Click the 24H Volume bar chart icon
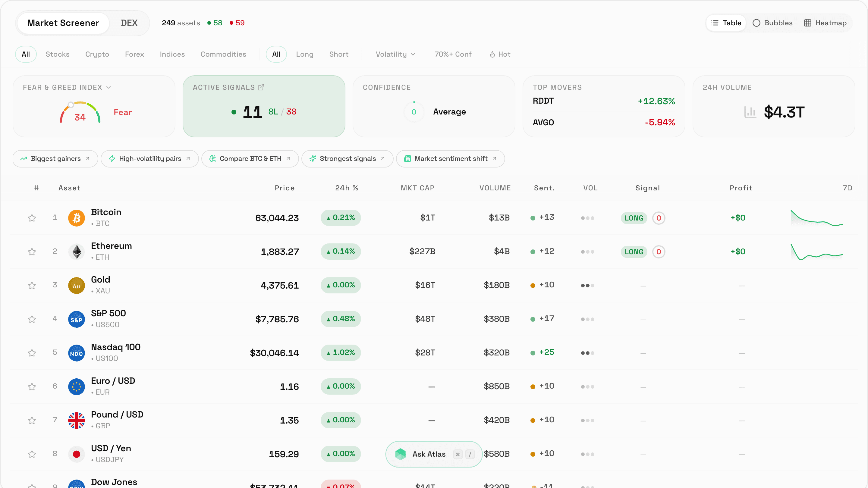The height and width of the screenshot is (488, 868). point(750,112)
